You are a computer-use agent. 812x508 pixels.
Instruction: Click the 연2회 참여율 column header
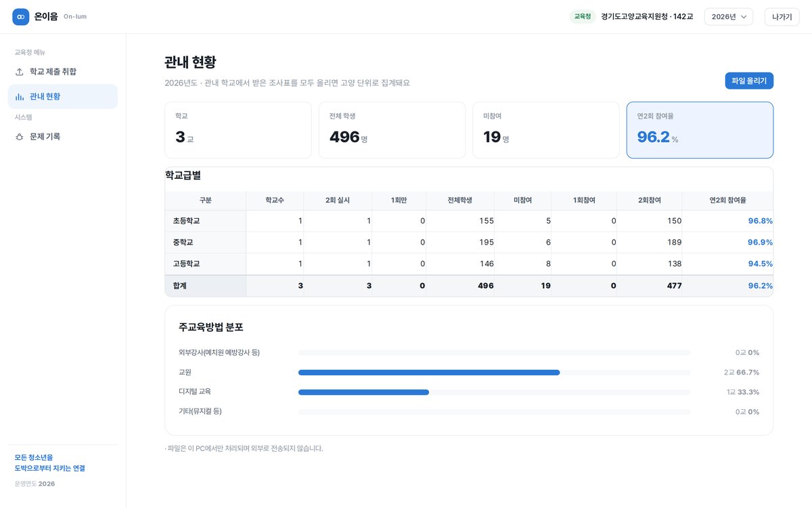727,200
